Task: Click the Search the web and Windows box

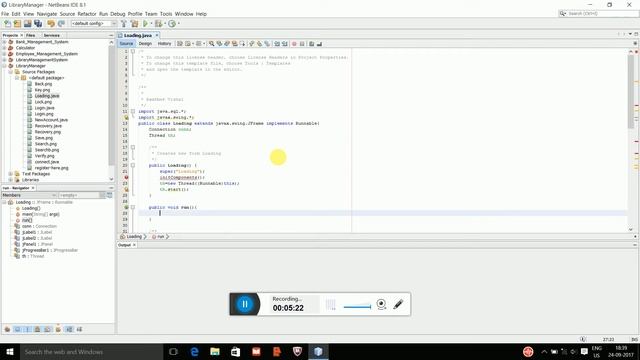Action: tap(91, 351)
